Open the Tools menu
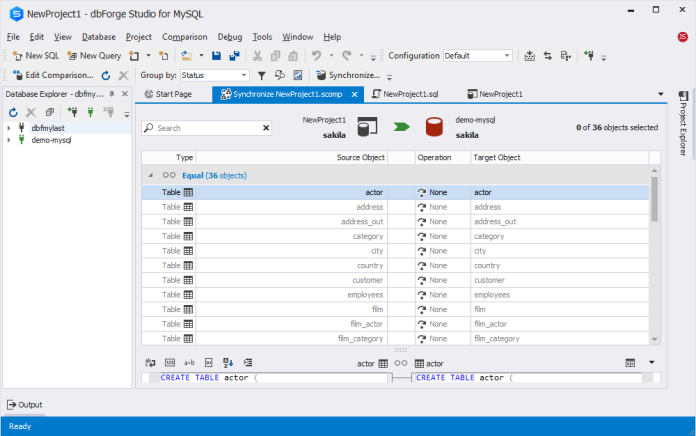 pyautogui.click(x=262, y=37)
